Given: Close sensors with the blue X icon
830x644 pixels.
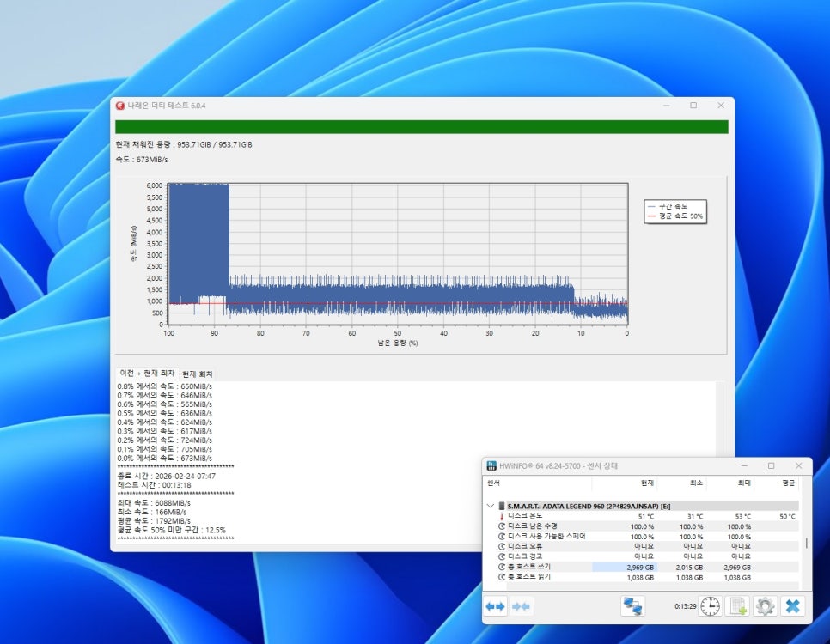Looking at the screenshot, I should [x=792, y=606].
